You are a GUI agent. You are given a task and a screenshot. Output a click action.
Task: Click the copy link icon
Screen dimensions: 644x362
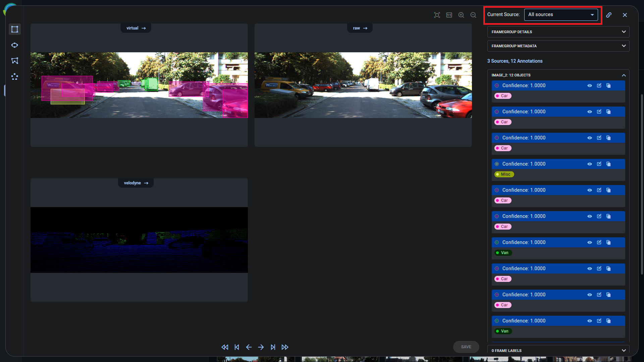pos(609,15)
